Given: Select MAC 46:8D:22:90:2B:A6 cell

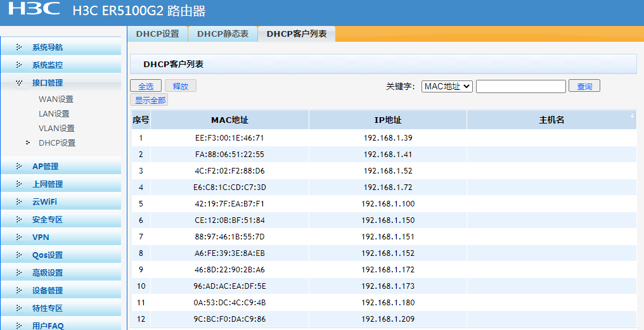Looking at the screenshot, I should (229, 270).
